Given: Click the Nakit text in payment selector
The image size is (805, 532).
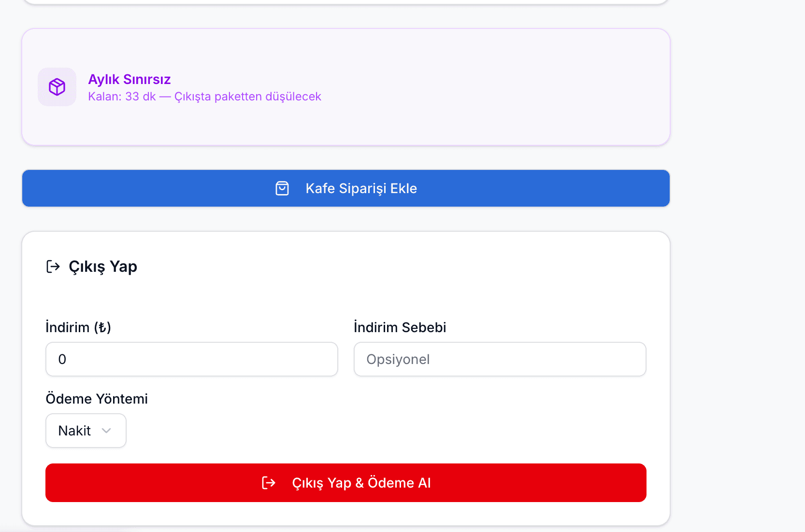Looking at the screenshot, I should (74, 431).
